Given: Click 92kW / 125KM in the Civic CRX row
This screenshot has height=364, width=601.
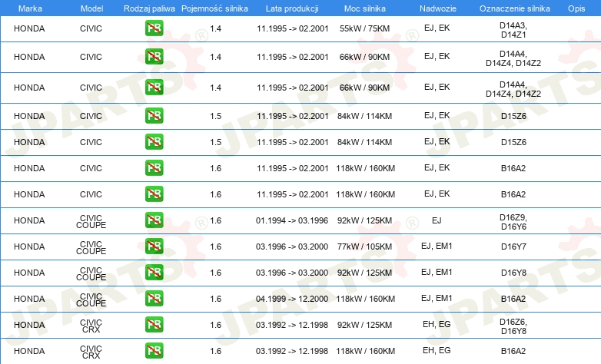Looking at the screenshot, I should 364,325.
